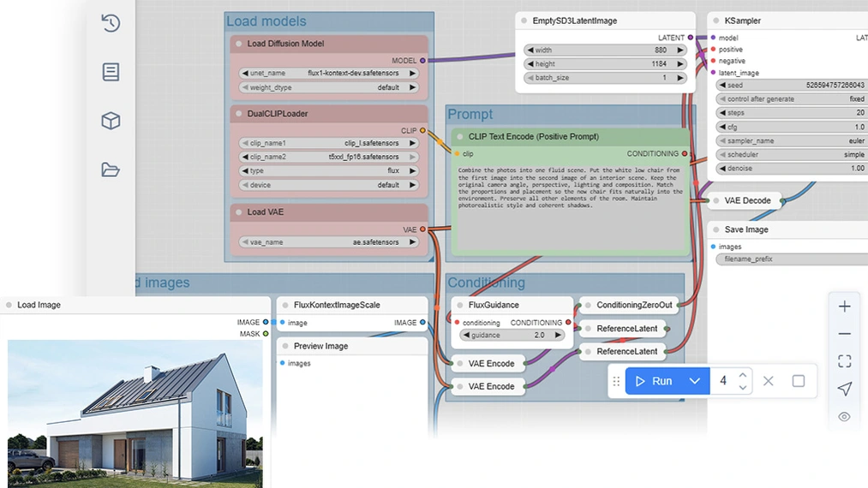Click the guidance value slider in FluxGuidance
Screen dimensions: 868x488
[x=512, y=336]
